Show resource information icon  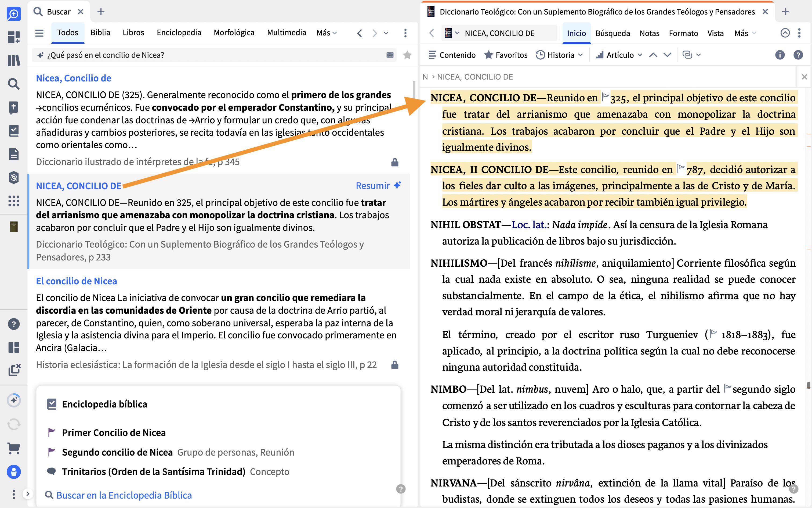pos(780,55)
